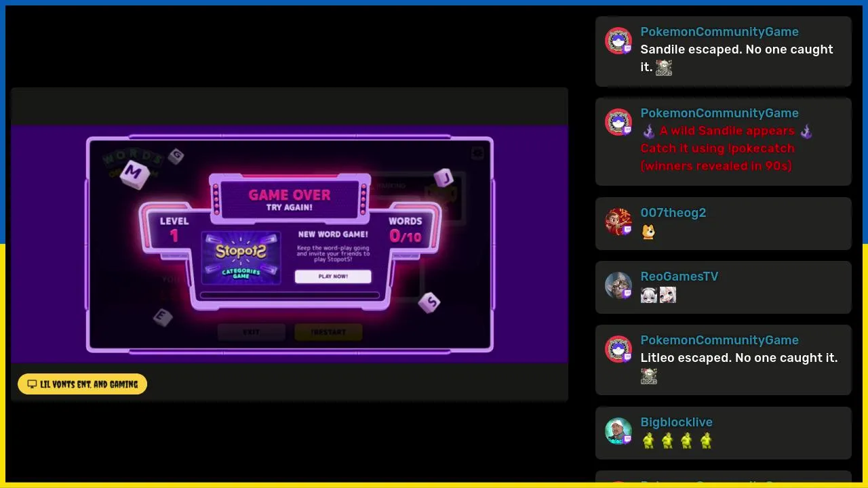Click the floating S letter cube
The image size is (868, 488).
tap(429, 302)
